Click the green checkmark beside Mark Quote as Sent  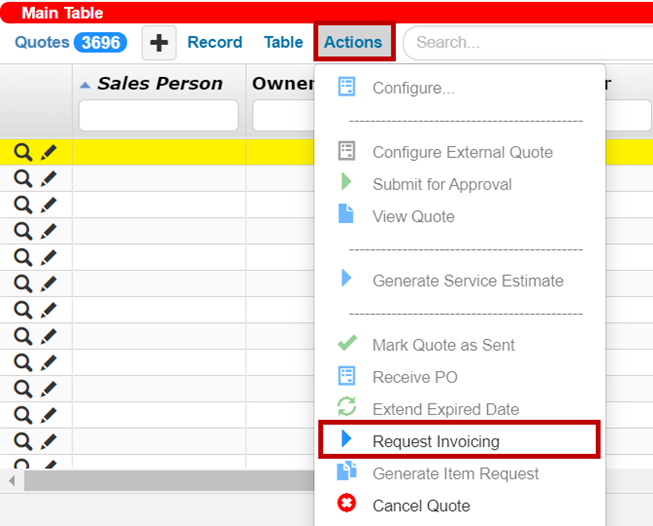tap(347, 344)
